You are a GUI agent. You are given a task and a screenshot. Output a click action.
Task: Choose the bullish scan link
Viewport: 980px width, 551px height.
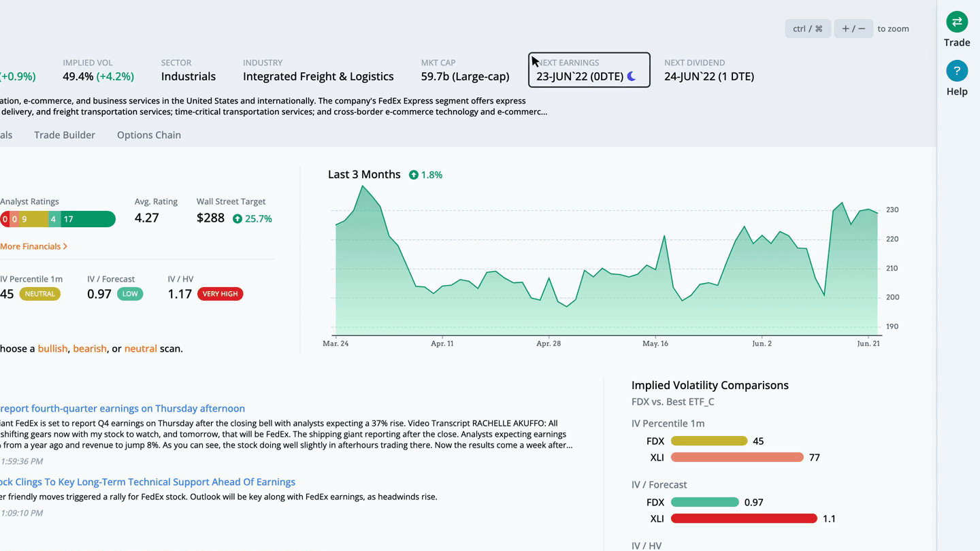pyautogui.click(x=52, y=348)
